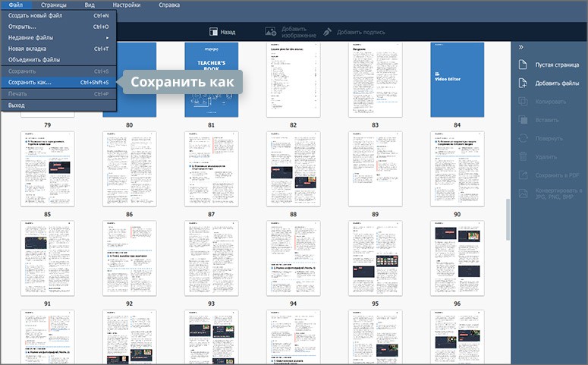The height and width of the screenshot is (365, 588).
Task: Select page 83 thumbnail
Action: [x=376, y=80]
